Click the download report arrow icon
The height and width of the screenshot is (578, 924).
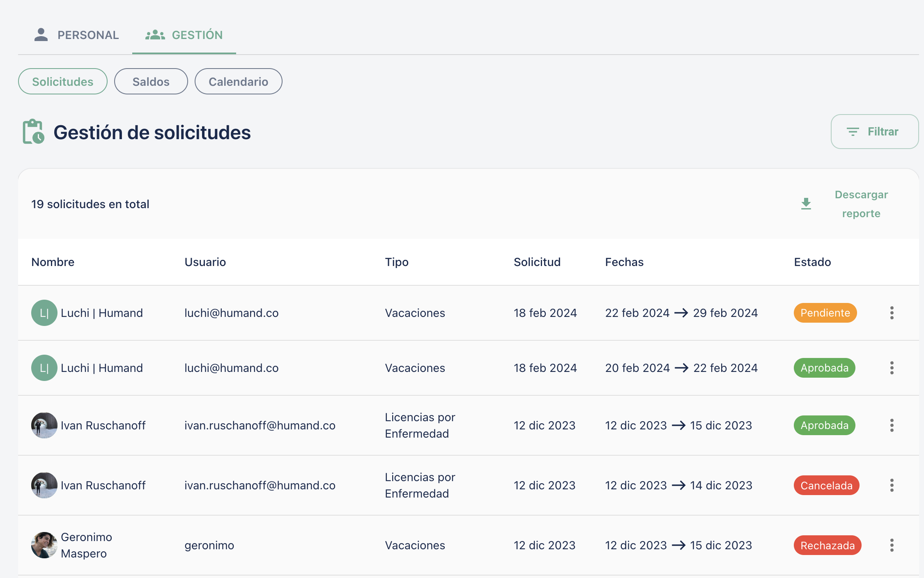coord(806,204)
